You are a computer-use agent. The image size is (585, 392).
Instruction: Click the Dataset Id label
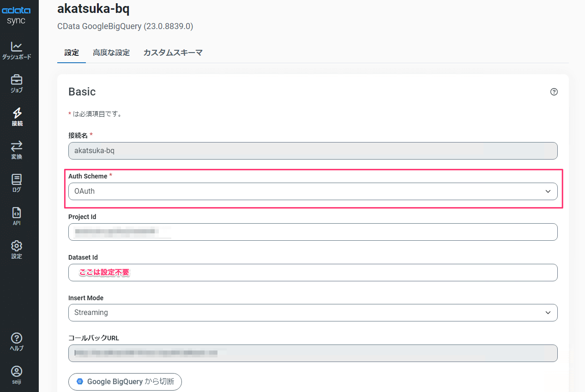pyautogui.click(x=83, y=257)
